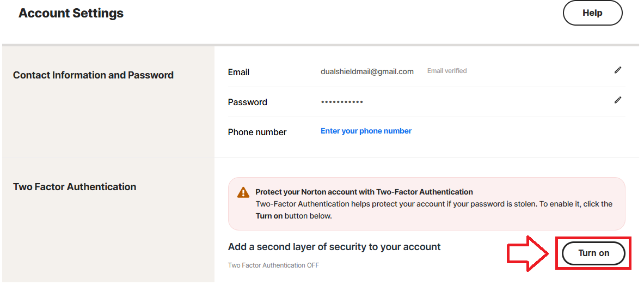Click the masked password dots
Screen dimensions: 644x285
coord(342,102)
